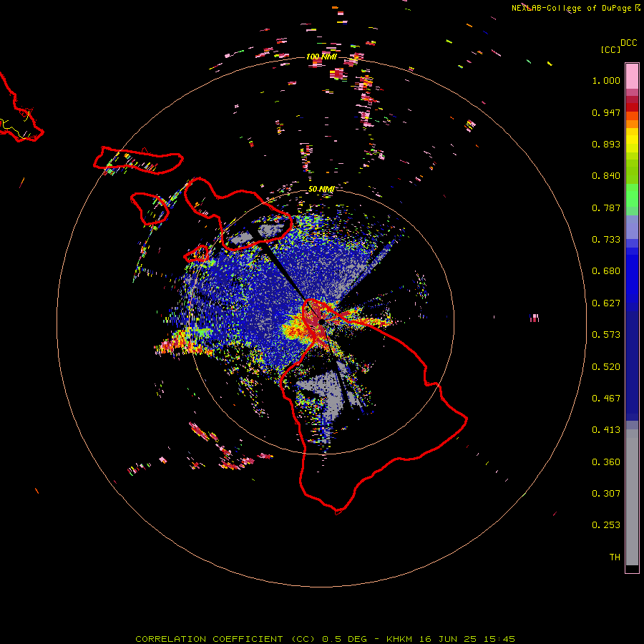
Task: Select the 0.307 color scale value
Action: pyautogui.click(x=606, y=494)
